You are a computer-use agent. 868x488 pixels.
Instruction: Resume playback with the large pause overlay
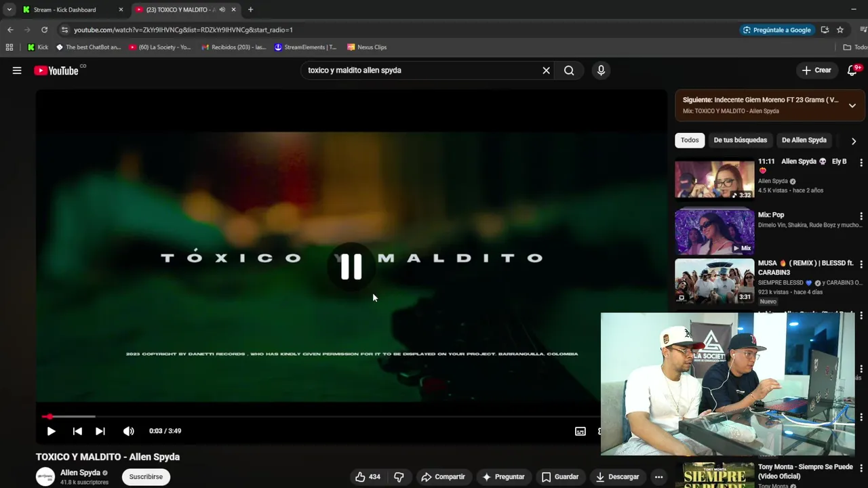(x=351, y=267)
